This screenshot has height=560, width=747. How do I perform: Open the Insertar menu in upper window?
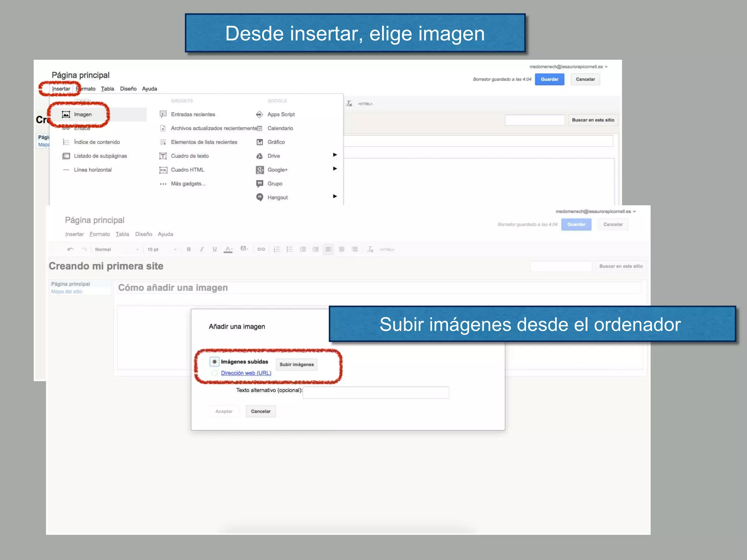(x=61, y=89)
